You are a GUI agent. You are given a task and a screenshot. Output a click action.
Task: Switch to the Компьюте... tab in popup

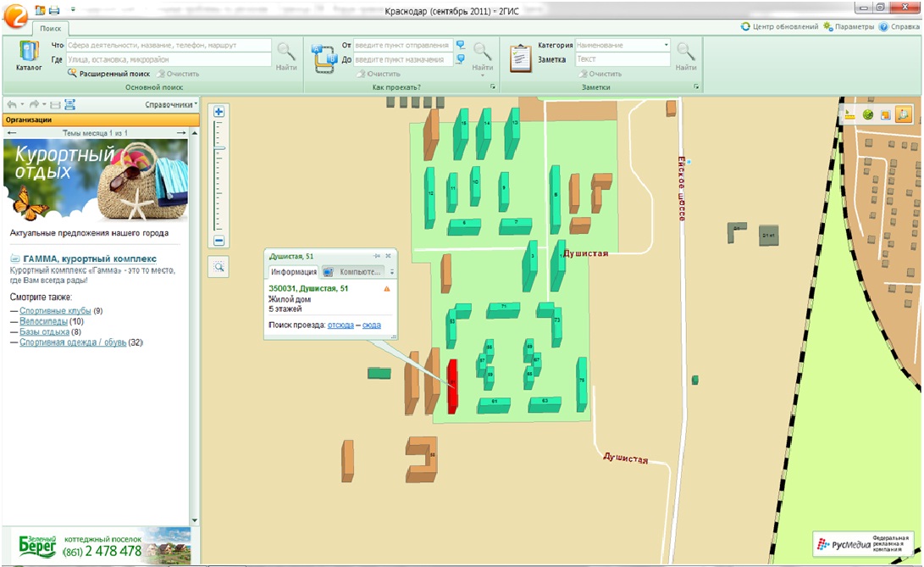pos(354,272)
